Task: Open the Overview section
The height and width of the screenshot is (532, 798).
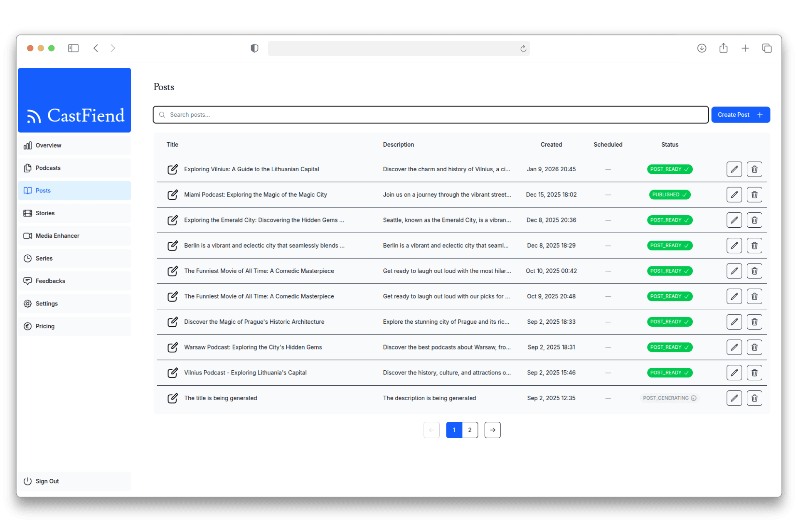Action: click(x=74, y=145)
